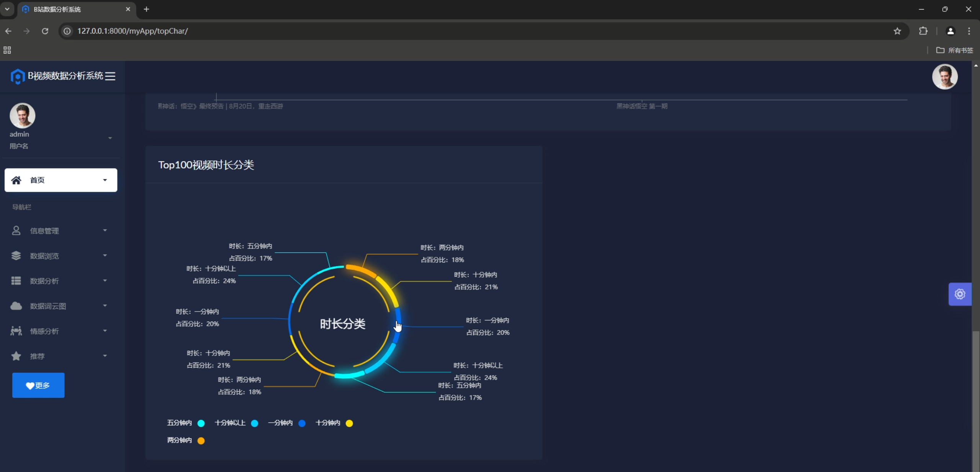Click the 信息管理 user icon in sidebar

pos(16,230)
